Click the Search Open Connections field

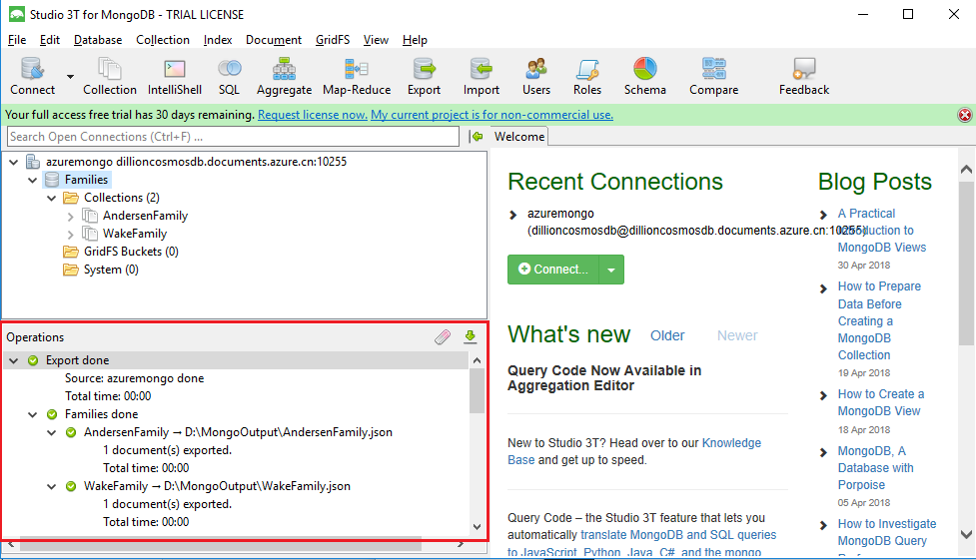[x=232, y=136]
